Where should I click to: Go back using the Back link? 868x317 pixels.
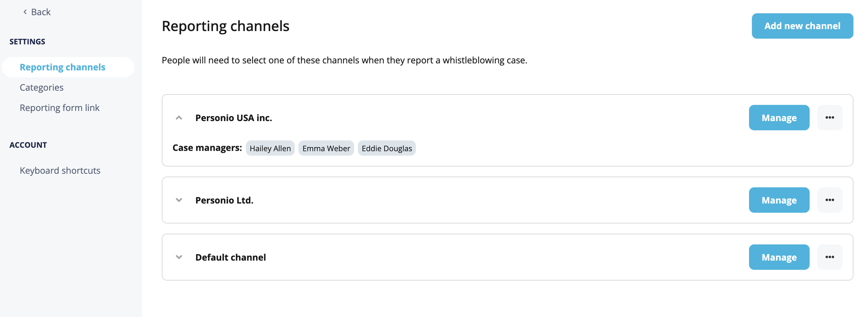tap(37, 12)
